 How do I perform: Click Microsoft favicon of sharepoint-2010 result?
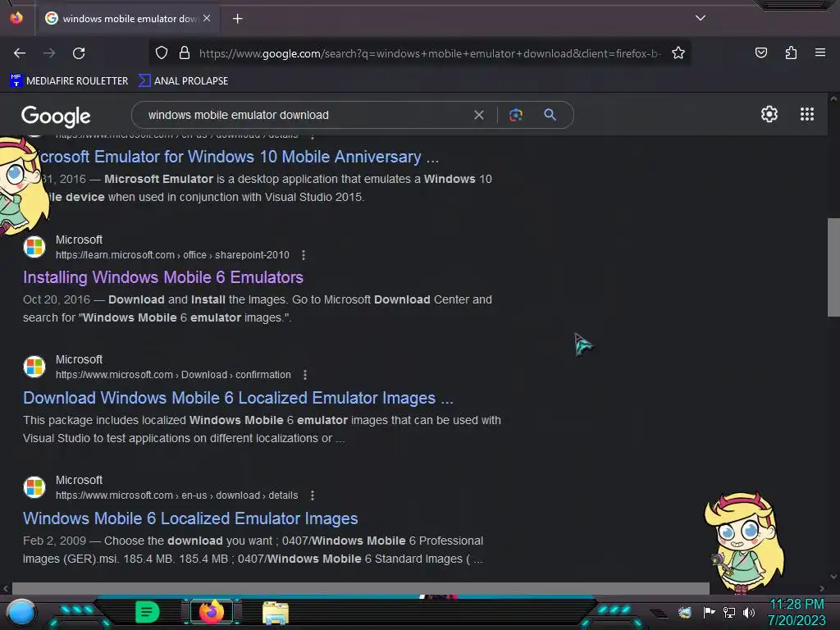coord(34,247)
